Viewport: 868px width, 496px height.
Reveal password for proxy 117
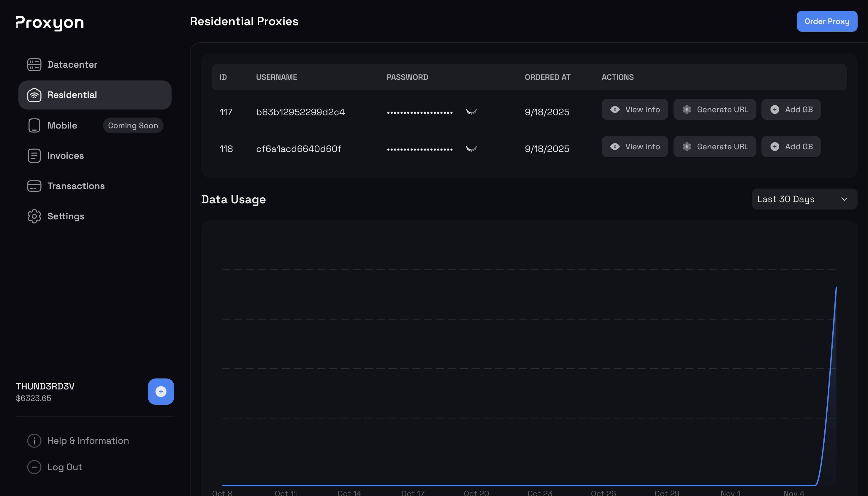pyautogui.click(x=471, y=112)
